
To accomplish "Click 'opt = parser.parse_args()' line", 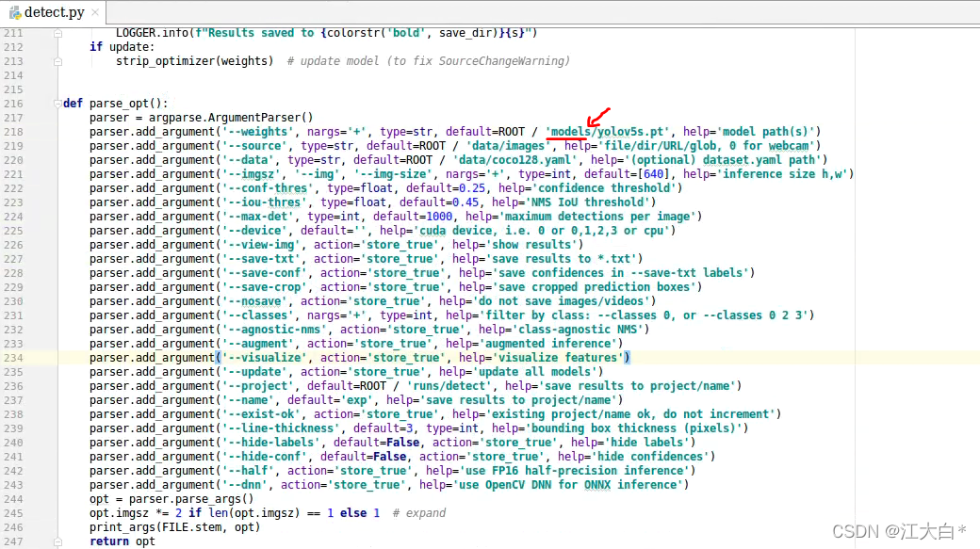I will pyautogui.click(x=171, y=499).
